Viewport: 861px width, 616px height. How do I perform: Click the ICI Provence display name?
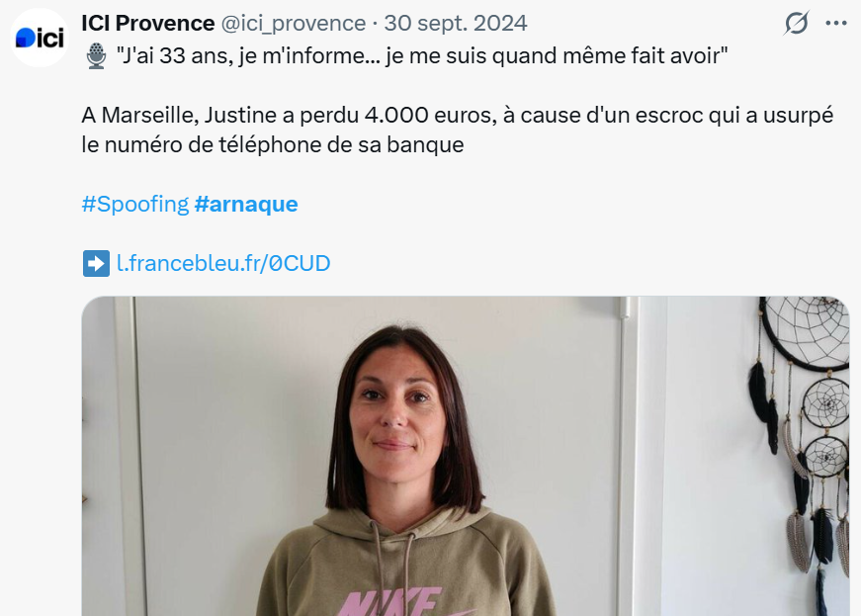147,23
